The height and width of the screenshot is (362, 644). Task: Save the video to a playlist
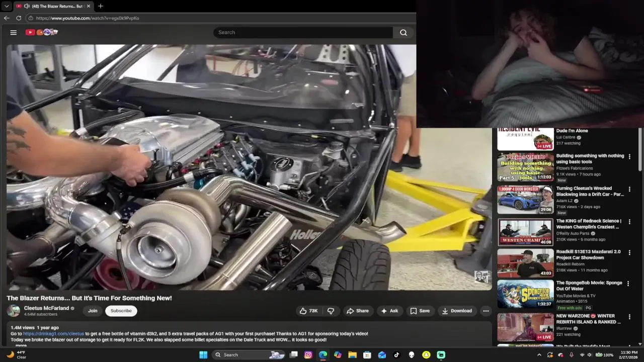420,311
